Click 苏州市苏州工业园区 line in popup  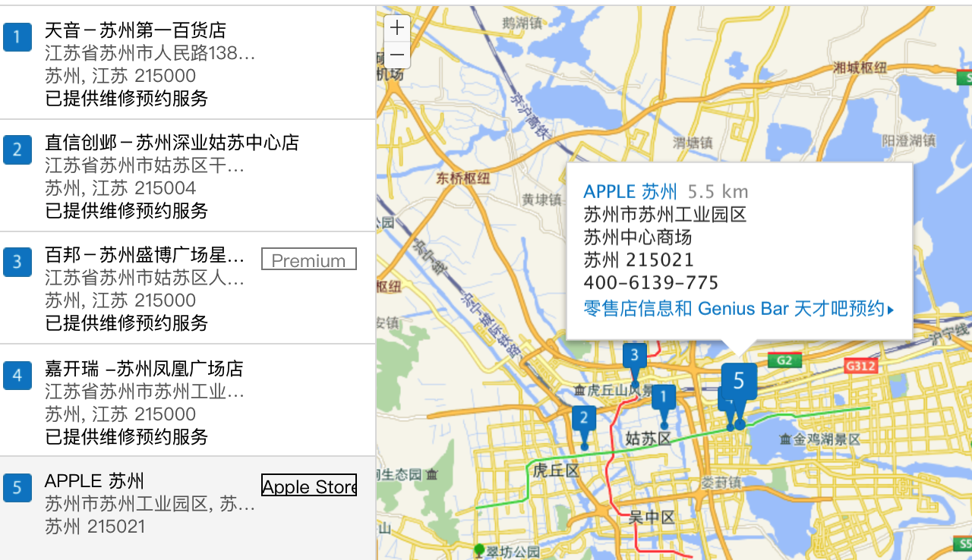coord(665,215)
